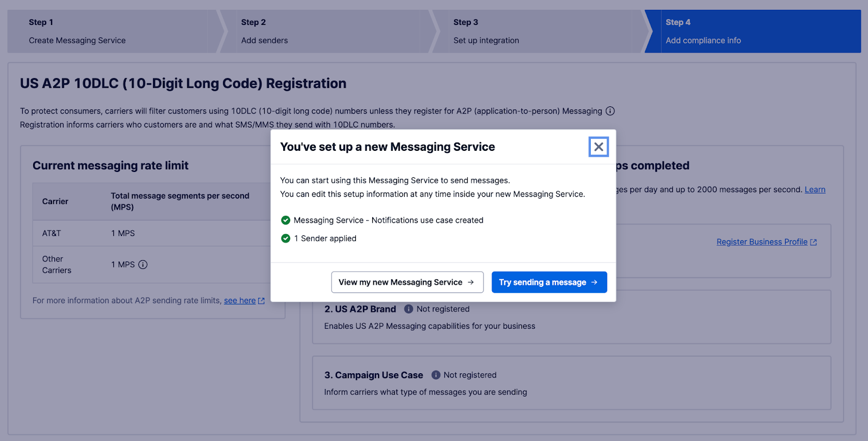
Task: Click the Learn link about messages per second
Action: coord(815,189)
